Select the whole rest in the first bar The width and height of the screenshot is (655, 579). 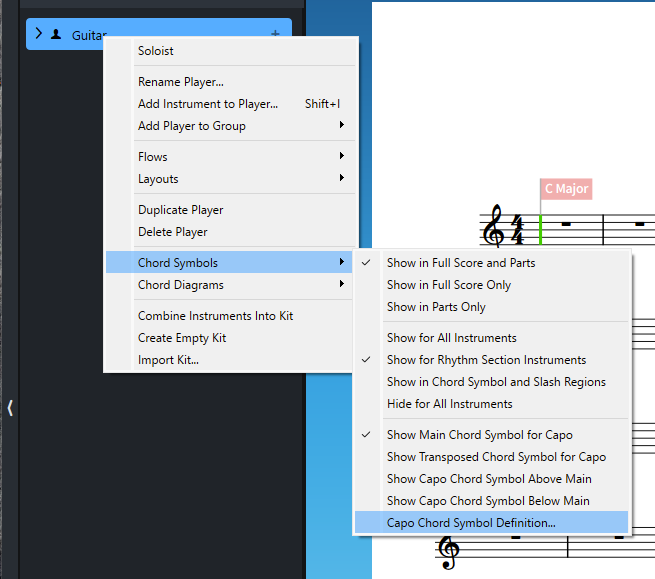tap(566, 225)
